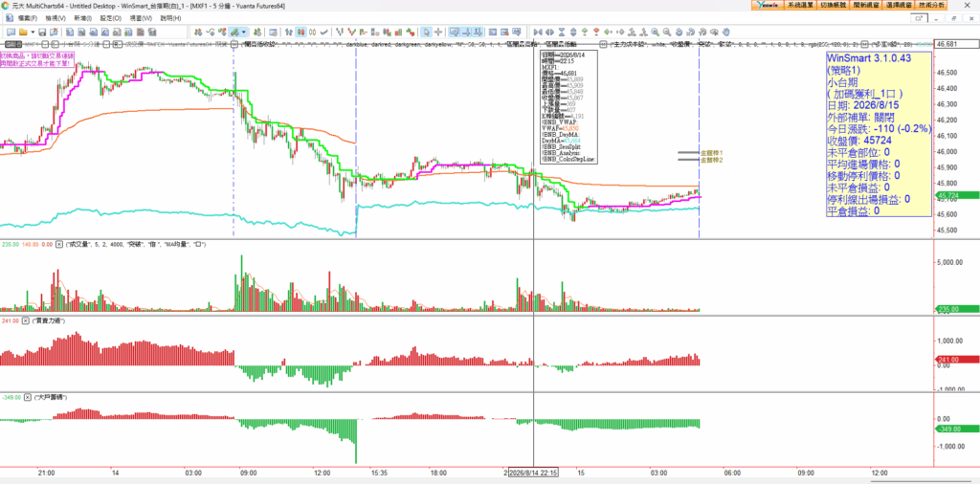Click the hourglass-shaped bar spacing icon
This screenshot has height=484, width=980.
click(x=562, y=32)
